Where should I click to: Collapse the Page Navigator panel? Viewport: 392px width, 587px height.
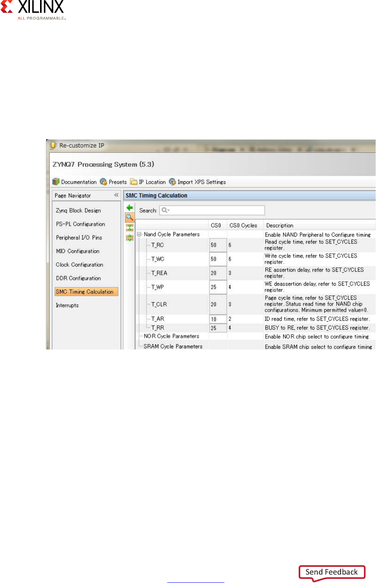click(116, 195)
